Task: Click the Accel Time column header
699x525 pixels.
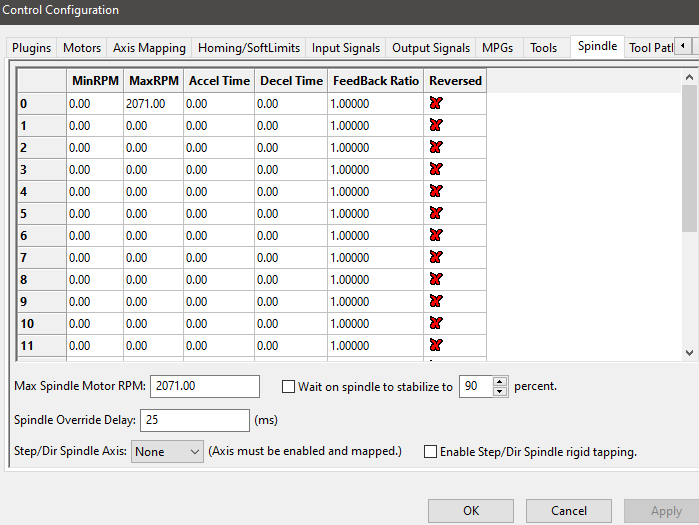Action: (x=219, y=81)
